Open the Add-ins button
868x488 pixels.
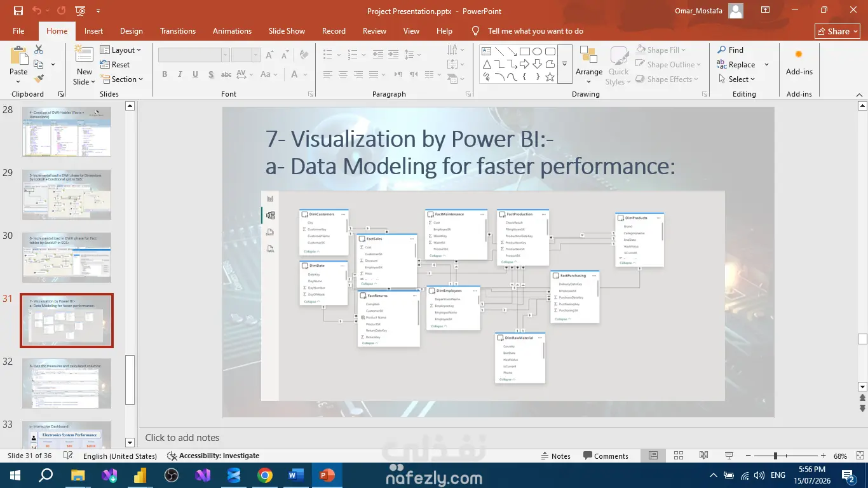[x=799, y=62]
